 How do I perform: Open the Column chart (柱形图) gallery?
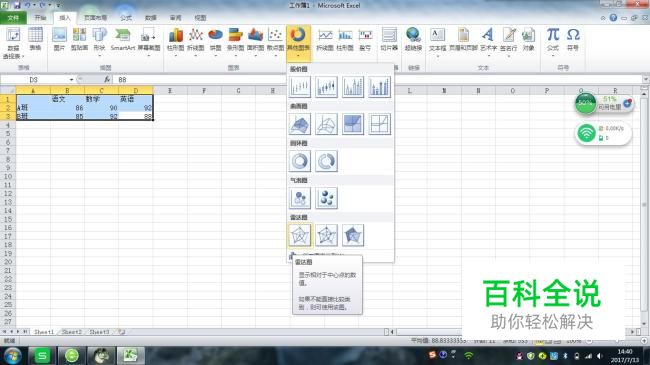click(175, 41)
